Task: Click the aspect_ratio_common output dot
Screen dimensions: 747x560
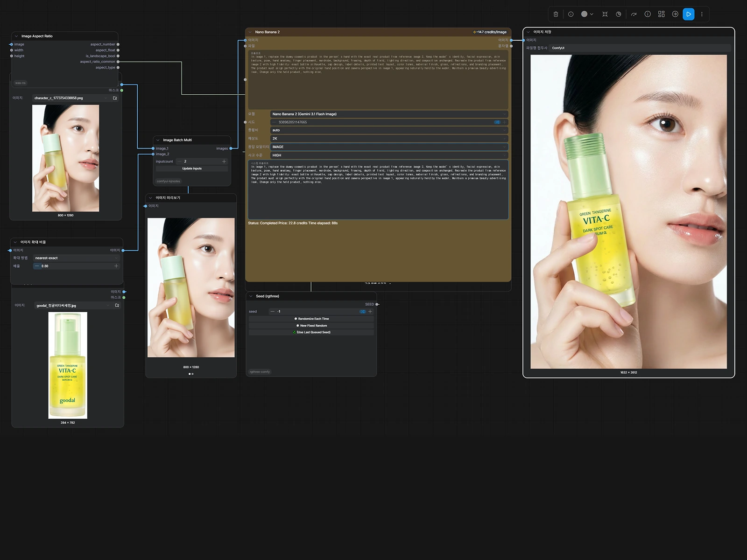Action: [118, 62]
